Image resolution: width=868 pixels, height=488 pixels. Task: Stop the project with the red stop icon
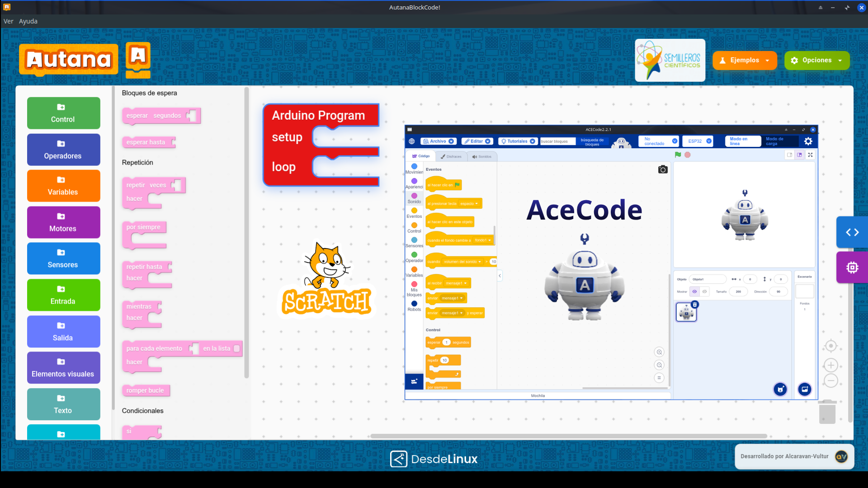[688, 155]
